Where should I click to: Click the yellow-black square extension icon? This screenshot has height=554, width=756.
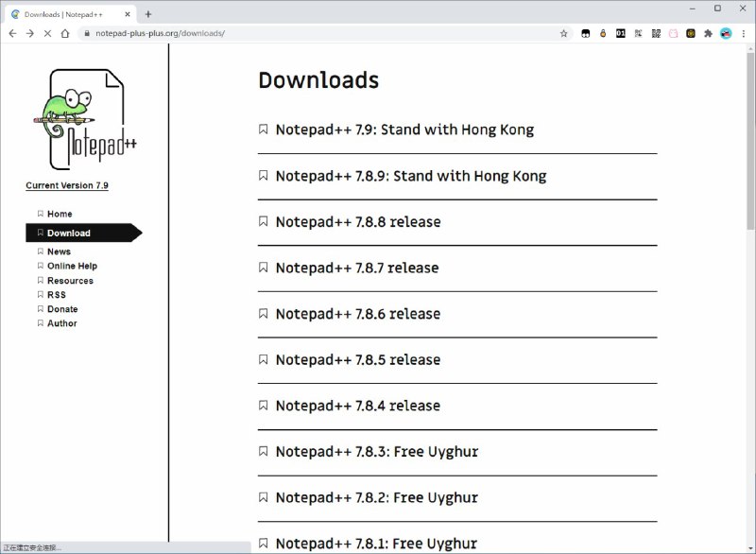click(691, 33)
